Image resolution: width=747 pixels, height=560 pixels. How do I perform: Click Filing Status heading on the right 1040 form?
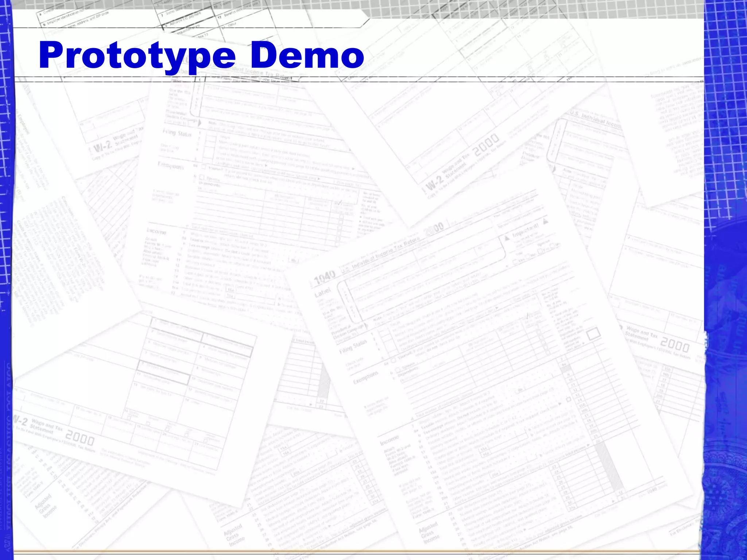pos(353,347)
